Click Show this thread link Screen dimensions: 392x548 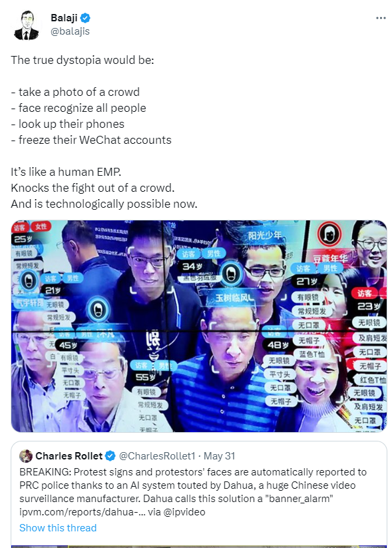(58, 528)
